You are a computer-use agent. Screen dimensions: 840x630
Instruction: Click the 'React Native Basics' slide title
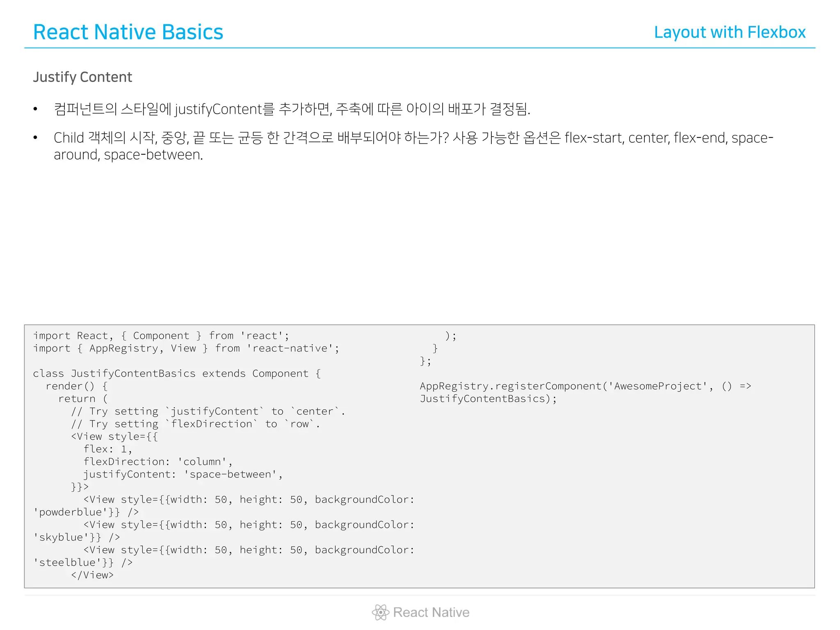point(128,32)
